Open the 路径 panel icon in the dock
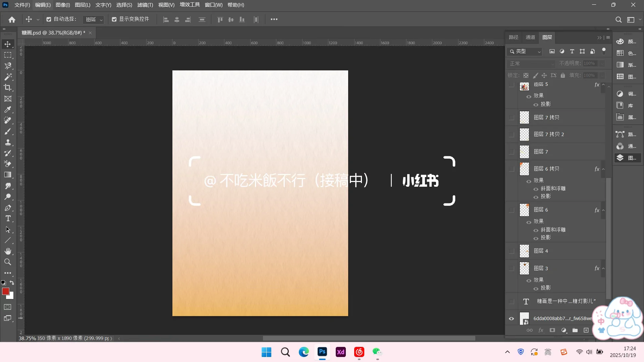The height and width of the screenshot is (362, 644). 620,134
